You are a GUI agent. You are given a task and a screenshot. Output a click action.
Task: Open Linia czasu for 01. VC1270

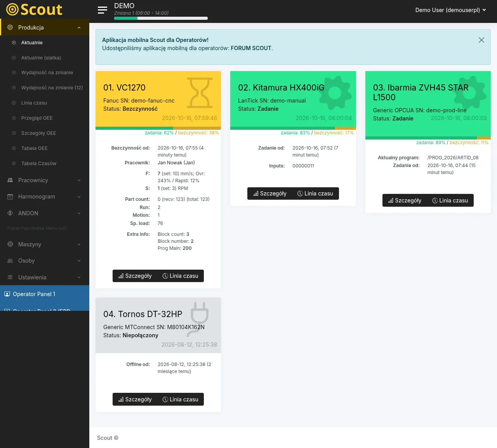181,276
